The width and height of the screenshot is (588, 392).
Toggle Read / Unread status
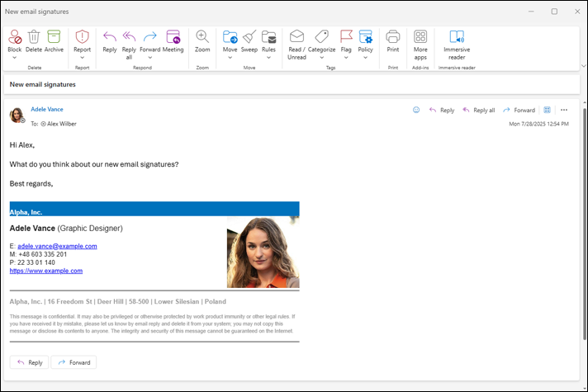[296, 37]
